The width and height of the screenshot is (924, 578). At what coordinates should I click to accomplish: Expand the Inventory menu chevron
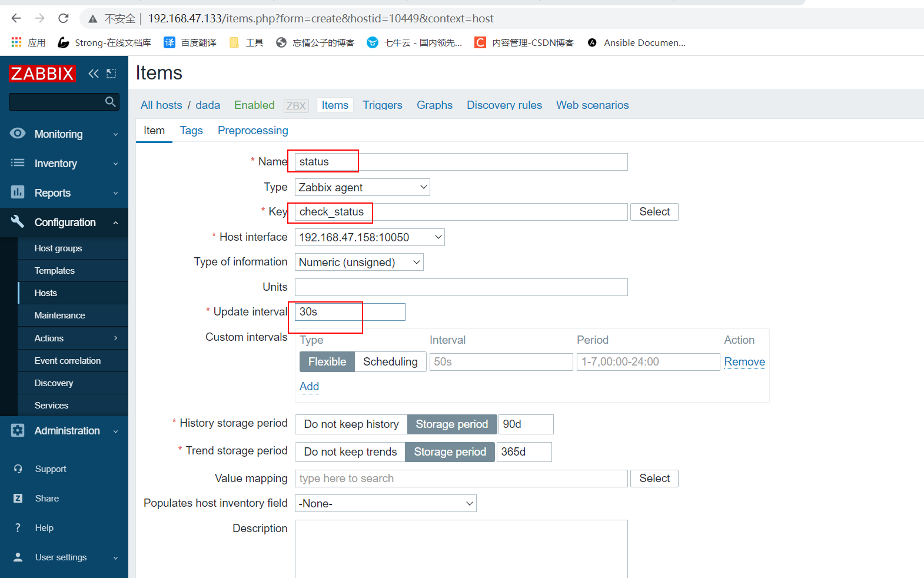pyautogui.click(x=115, y=164)
